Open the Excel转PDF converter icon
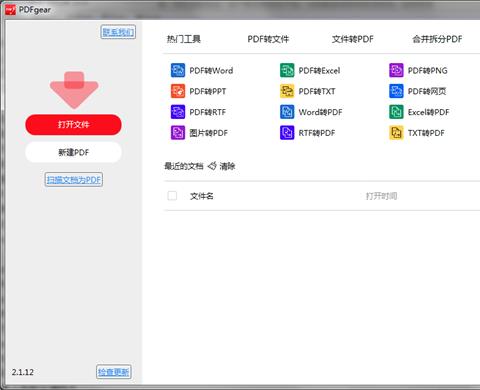 click(396, 112)
